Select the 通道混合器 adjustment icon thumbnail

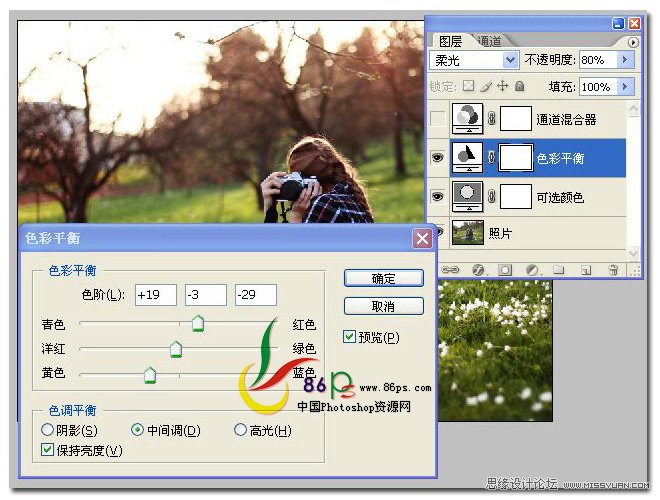click(467, 119)
